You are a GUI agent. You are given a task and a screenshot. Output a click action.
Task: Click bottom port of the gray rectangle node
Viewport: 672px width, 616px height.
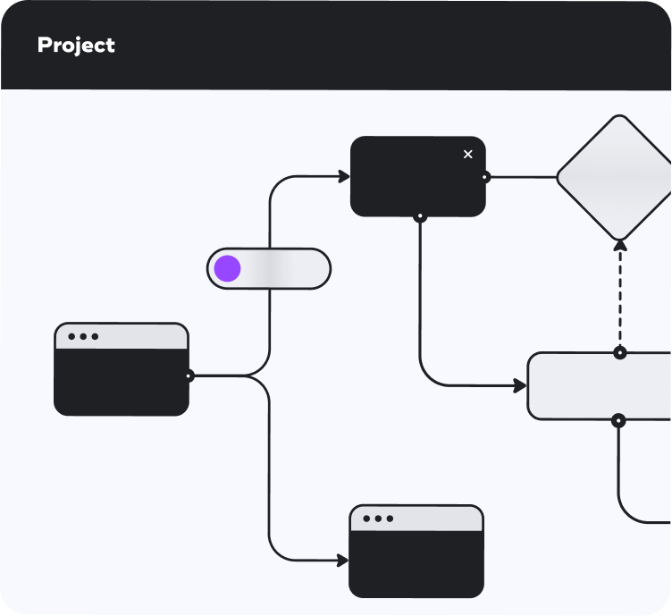[x=618, y=419]
